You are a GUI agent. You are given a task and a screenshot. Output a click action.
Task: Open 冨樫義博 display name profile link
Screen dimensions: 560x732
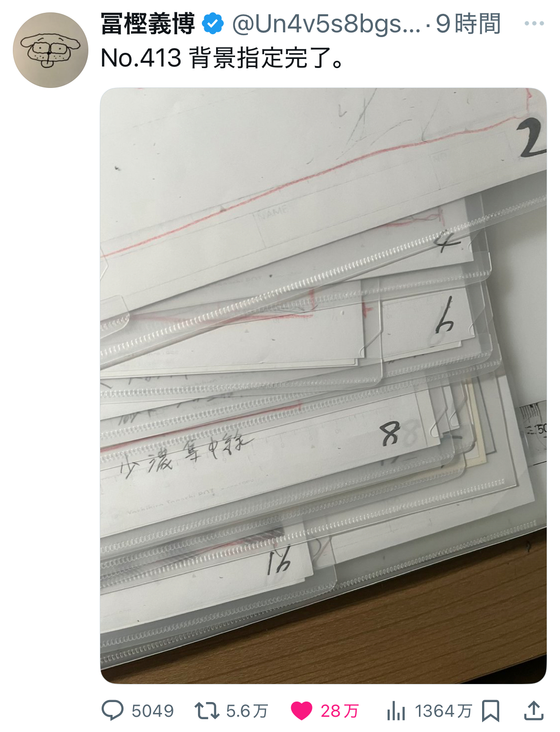pyautogui.click(x=148, y=24)
